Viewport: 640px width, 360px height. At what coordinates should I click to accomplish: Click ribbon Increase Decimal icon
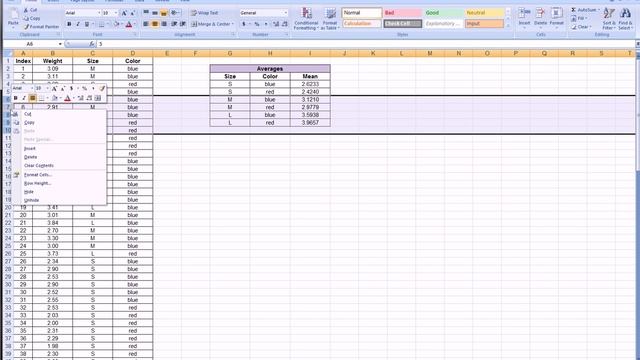[276, 24]
